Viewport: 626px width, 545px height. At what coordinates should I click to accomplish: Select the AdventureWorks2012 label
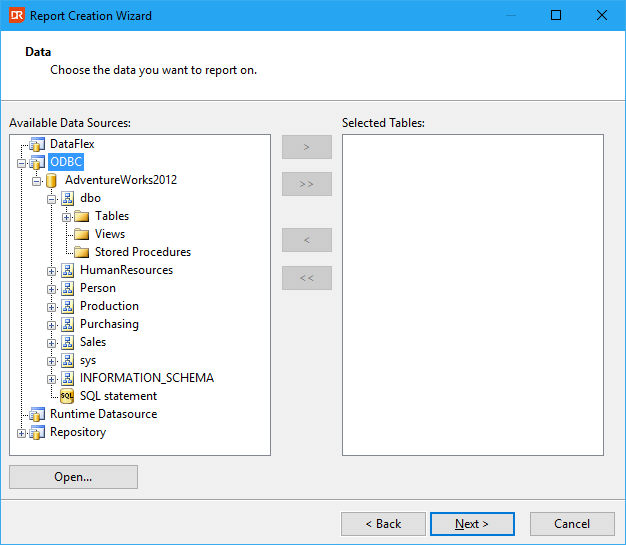coord(121,180)
